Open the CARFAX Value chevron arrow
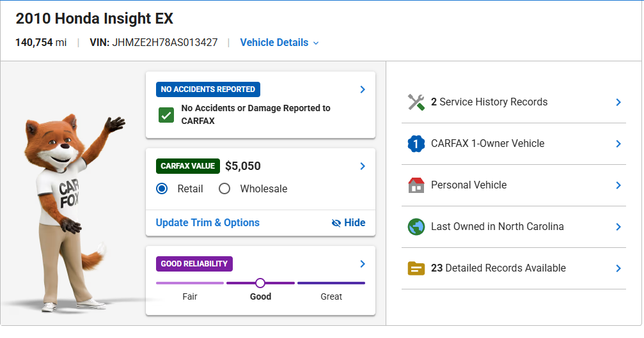Viewport: 644px width, 338px height. point(363,166)
